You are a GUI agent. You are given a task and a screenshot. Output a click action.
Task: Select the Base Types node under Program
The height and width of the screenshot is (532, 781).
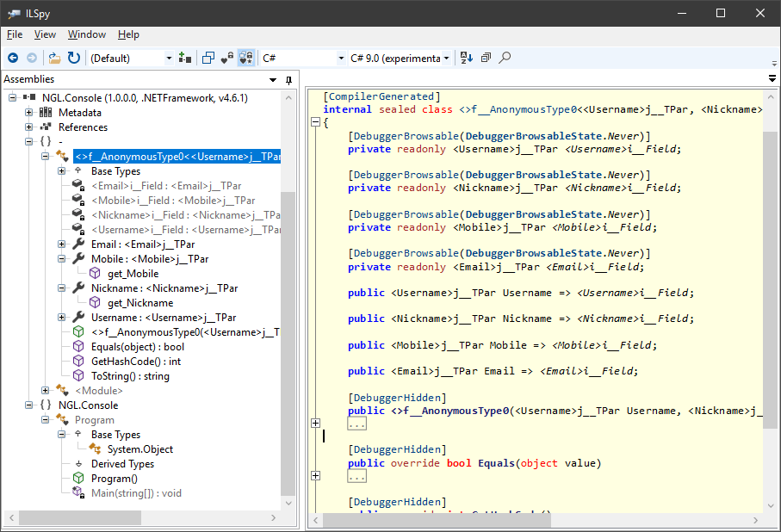[x=115, y=435]
